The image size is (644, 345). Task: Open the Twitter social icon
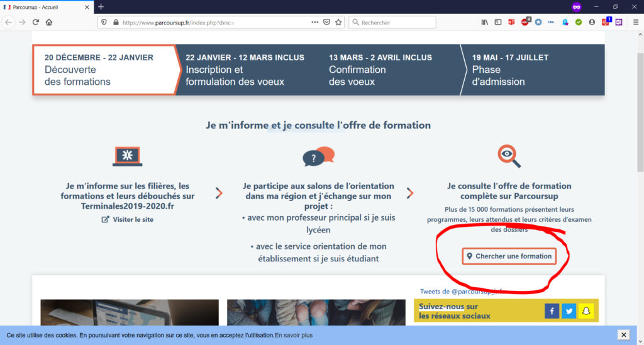point(569,311)
